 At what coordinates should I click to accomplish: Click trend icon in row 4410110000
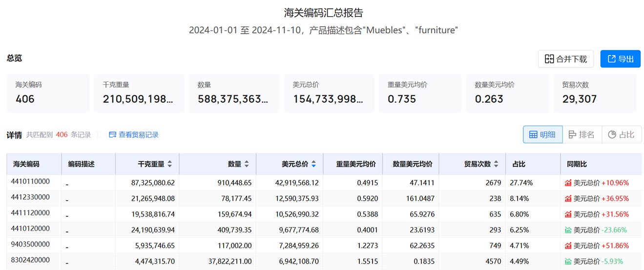point(568,183)
